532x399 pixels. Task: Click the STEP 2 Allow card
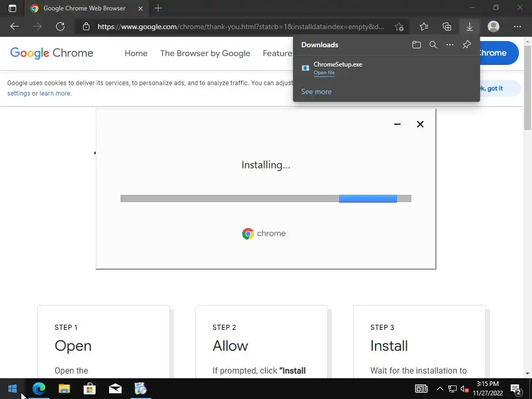[x=261, y=342]
